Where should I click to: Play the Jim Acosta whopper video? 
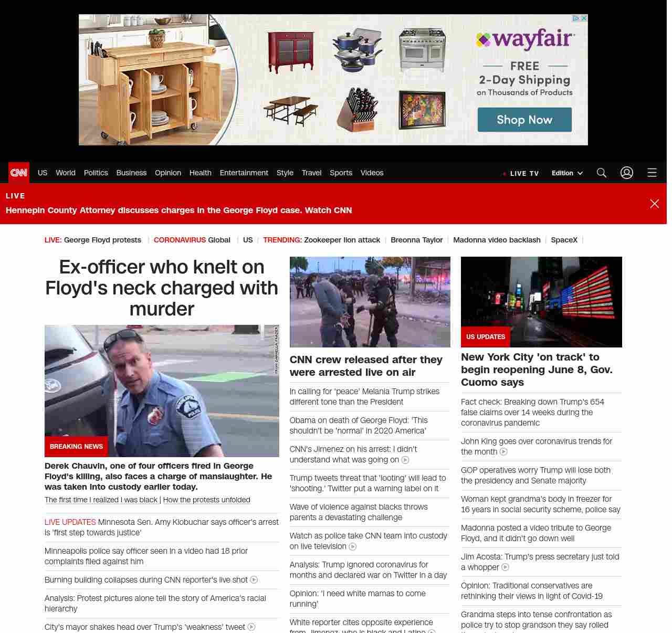pos(506,567)
